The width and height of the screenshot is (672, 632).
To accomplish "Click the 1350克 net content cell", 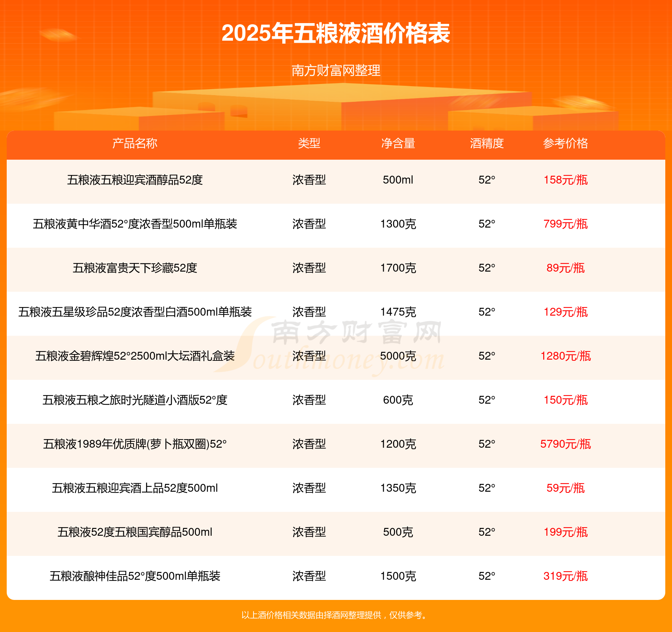I will pos(398,488).
